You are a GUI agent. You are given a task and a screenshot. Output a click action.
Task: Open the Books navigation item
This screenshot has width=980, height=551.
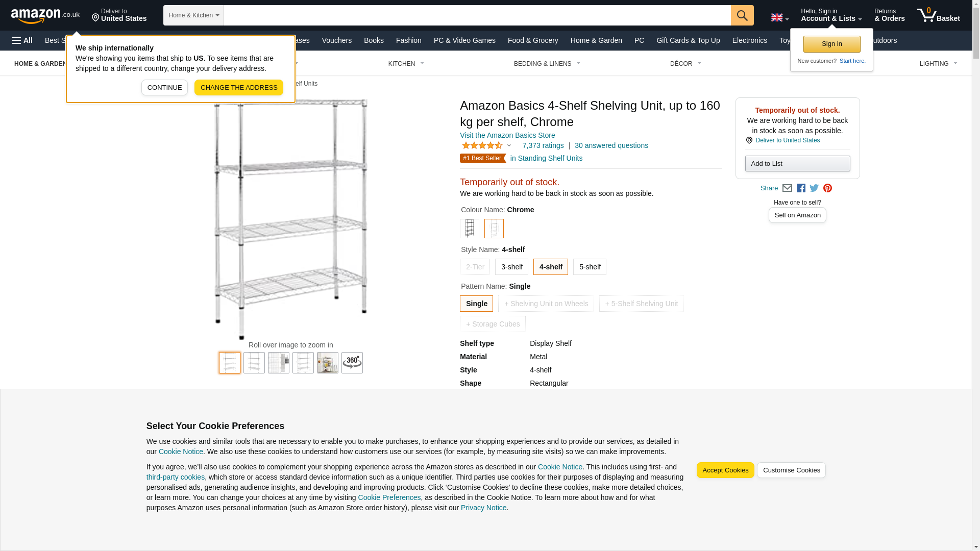[374, 40]
